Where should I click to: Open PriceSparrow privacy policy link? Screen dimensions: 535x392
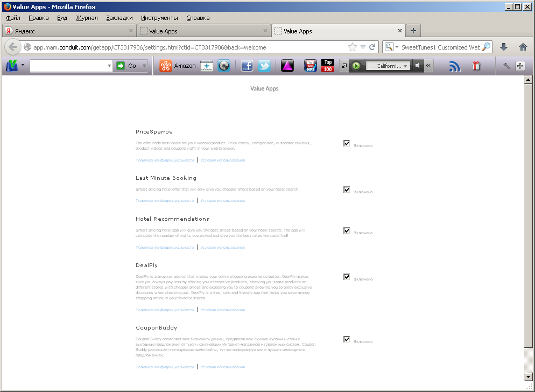pos(165,160)
